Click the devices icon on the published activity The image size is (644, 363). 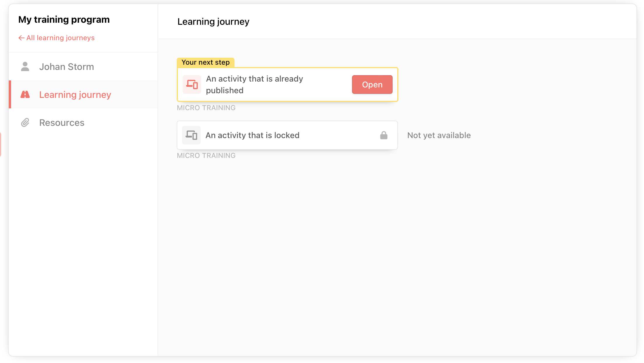pos(192,84)
